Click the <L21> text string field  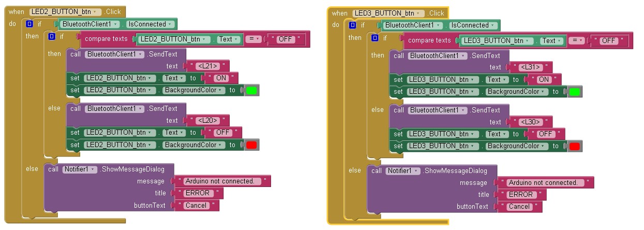208,66
